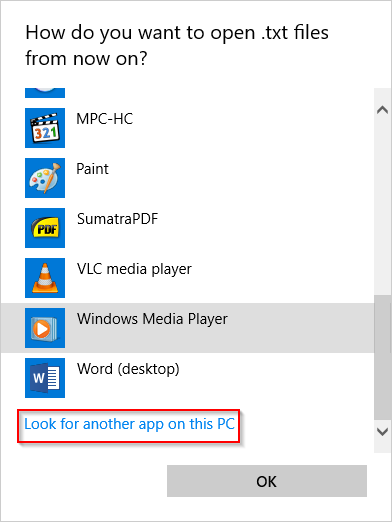Click the app list scrollbar thumb
Image resolution: width=392 pixels, height=522 pixels.
[x=382, y=357]
